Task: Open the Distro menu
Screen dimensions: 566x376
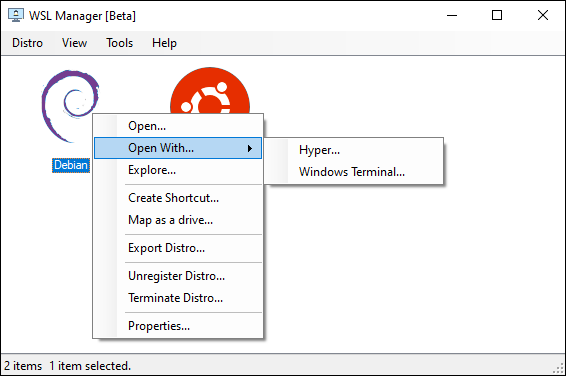Action: click(x=27, y=43)
